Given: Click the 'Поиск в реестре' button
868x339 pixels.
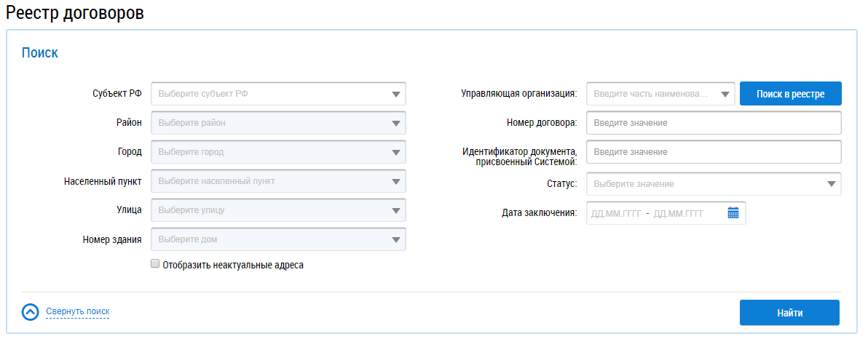Looking at the screenshot, I should pyautogui.click(x=790, y=94).
